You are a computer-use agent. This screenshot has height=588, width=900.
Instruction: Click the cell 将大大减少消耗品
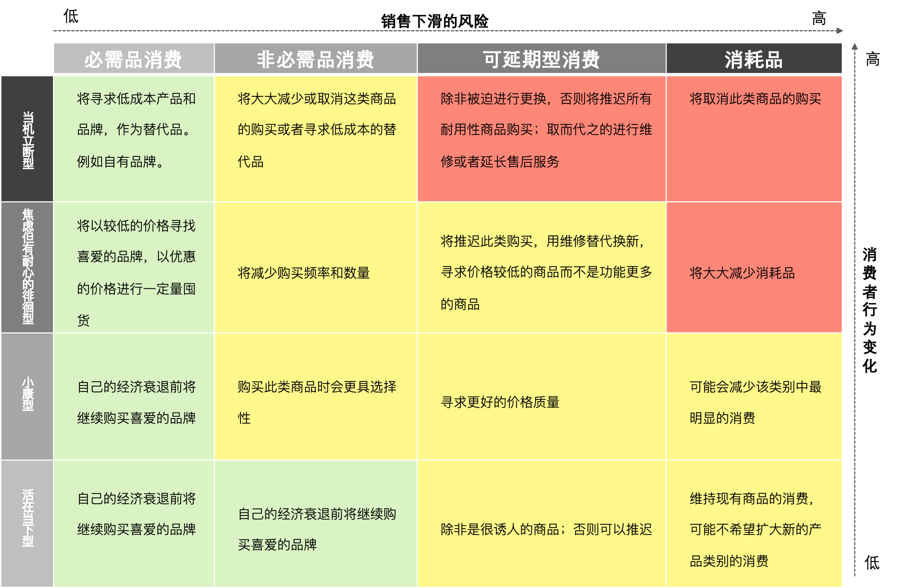click(754, 267)
